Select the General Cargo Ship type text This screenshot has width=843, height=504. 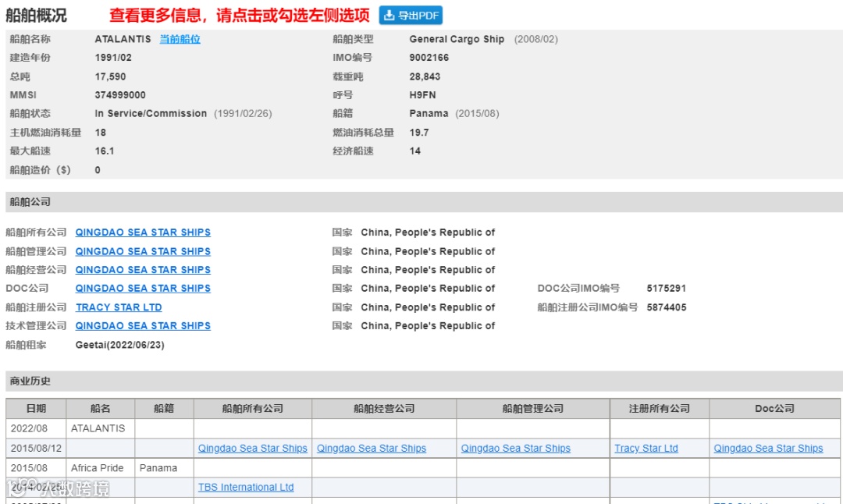pos(457,39)
